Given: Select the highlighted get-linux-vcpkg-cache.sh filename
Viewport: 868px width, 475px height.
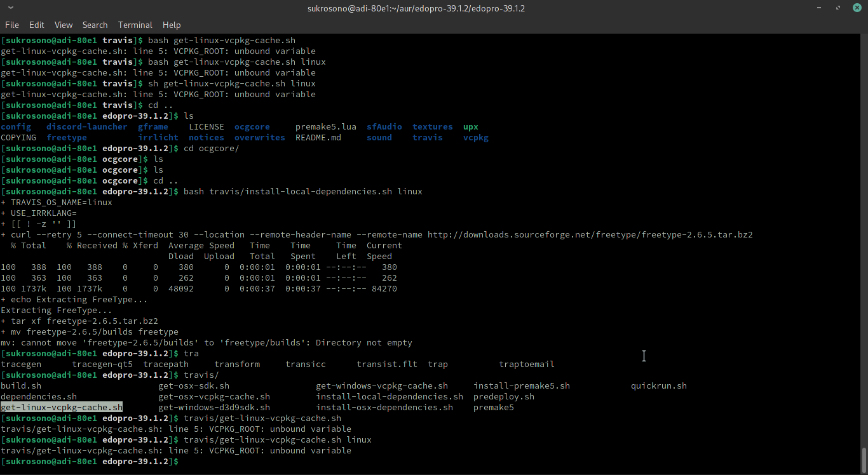Looking at the screenshot, I should 61,407.
